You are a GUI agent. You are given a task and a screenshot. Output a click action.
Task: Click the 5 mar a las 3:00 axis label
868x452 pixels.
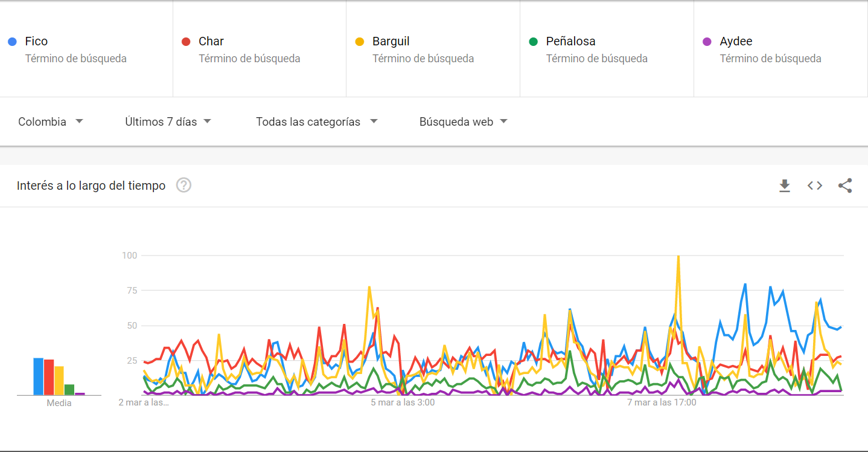pos(403,402)
